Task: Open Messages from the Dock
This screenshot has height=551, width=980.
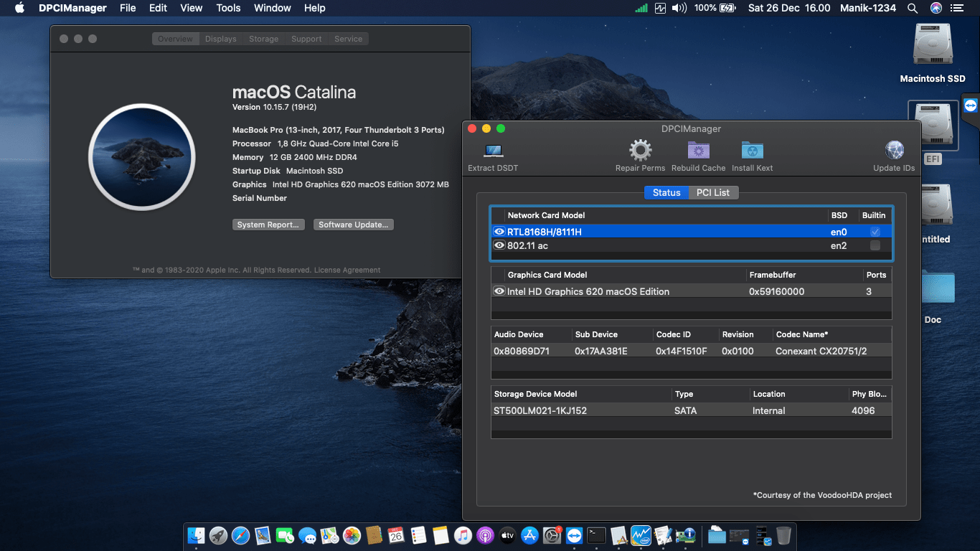Action: [308, 535]
